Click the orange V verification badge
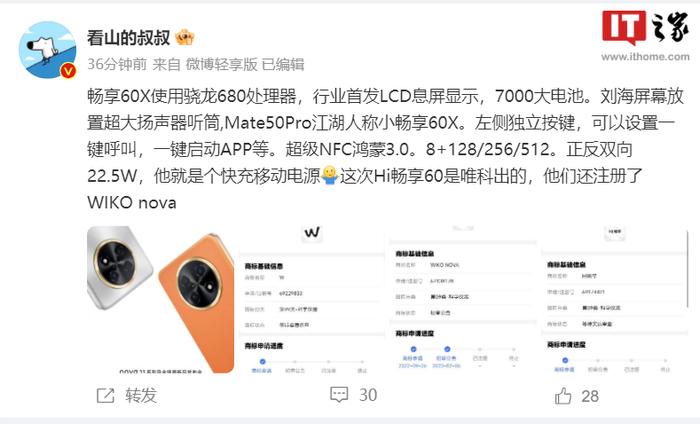The image size is (700, 424). click(68, 71)
